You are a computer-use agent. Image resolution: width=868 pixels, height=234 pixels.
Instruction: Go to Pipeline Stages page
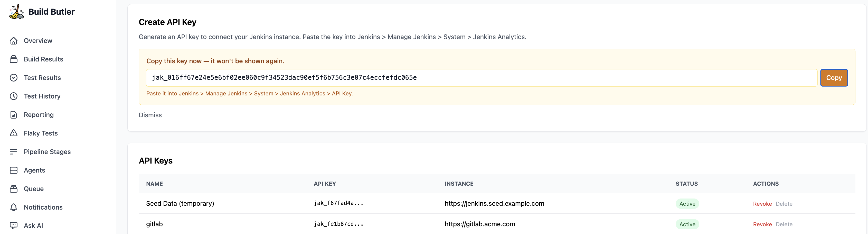coord(47,152)
